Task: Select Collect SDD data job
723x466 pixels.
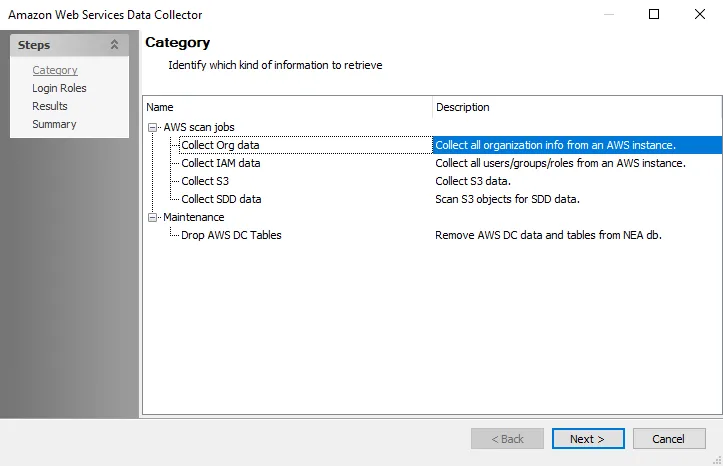Action: 221,199
